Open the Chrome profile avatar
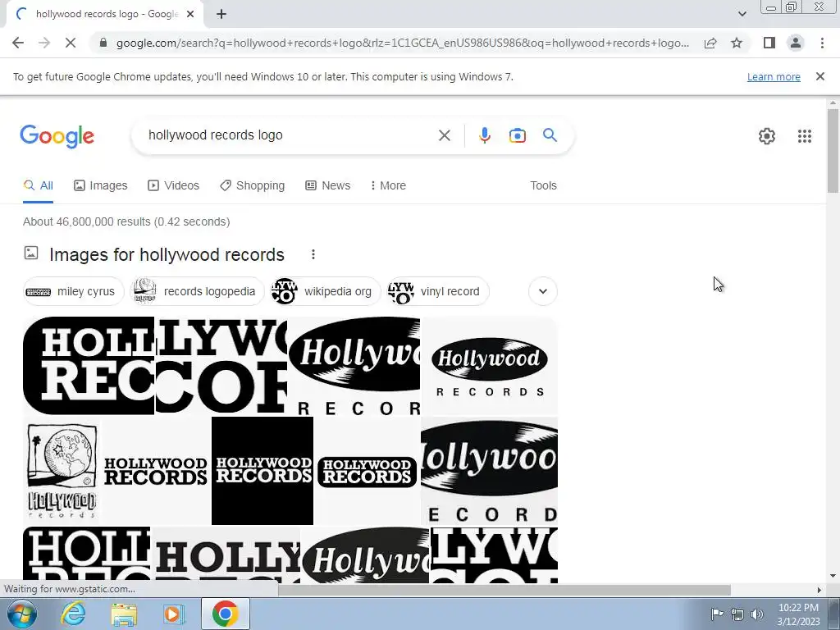Screen dimensions: 840x630 pos(796,43)
